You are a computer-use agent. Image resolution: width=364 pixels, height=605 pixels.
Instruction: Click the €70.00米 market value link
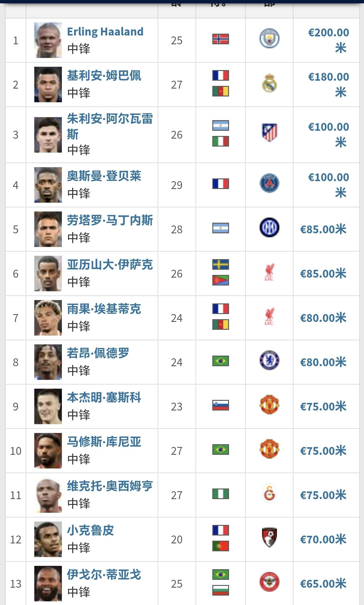tap(323, 539)
